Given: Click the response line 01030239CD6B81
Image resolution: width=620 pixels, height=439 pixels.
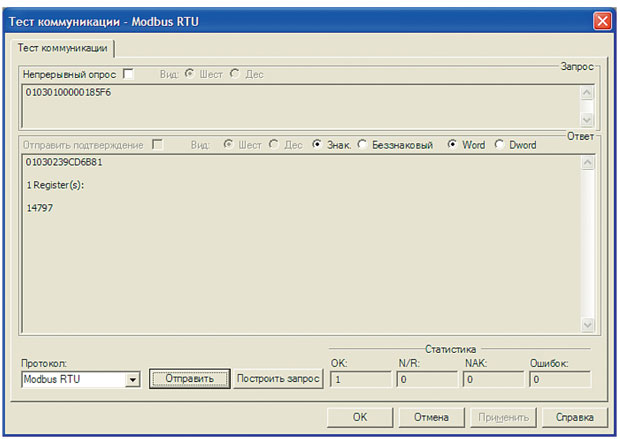Looking at the screenshot, I should [64, 162].
